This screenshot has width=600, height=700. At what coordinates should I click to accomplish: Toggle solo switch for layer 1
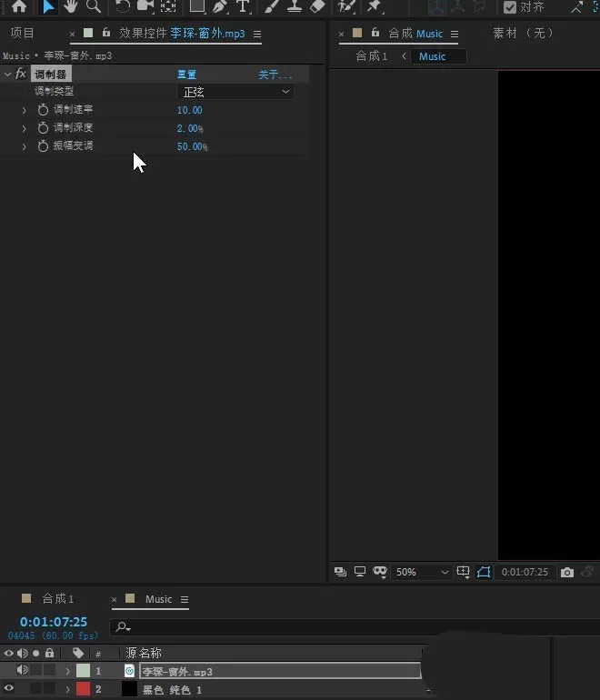pos(35,670)
